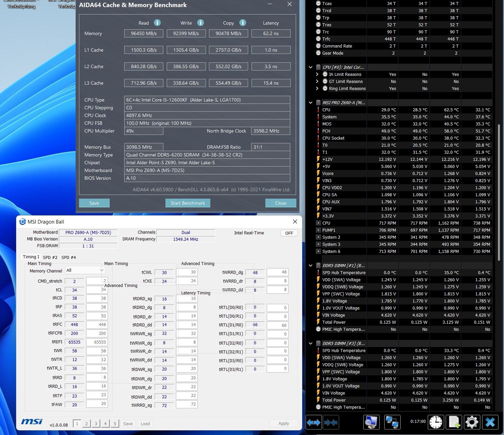Select the Total Power row under DDR5 DIMM [#3]
The image size is (504, 435).
coord(403,400)
